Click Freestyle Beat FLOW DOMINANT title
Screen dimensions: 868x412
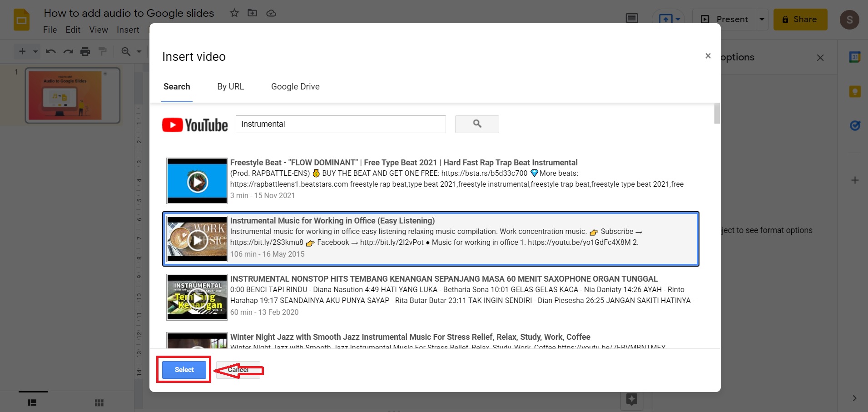tap(404, 163)
